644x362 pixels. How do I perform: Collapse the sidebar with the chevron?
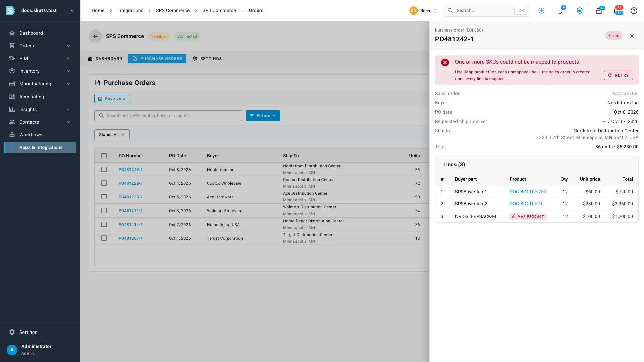[72, 11]
